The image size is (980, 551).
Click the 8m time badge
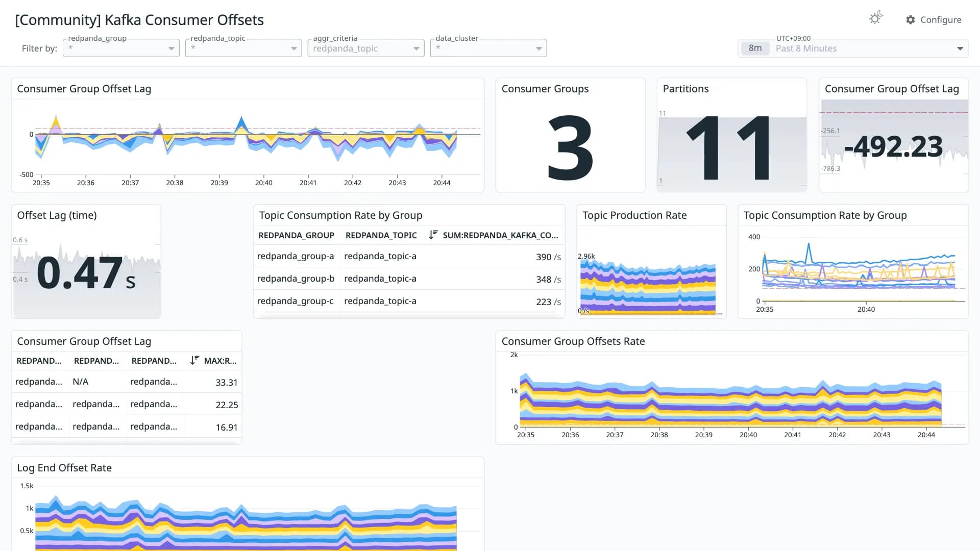click(x=755, y=48)
